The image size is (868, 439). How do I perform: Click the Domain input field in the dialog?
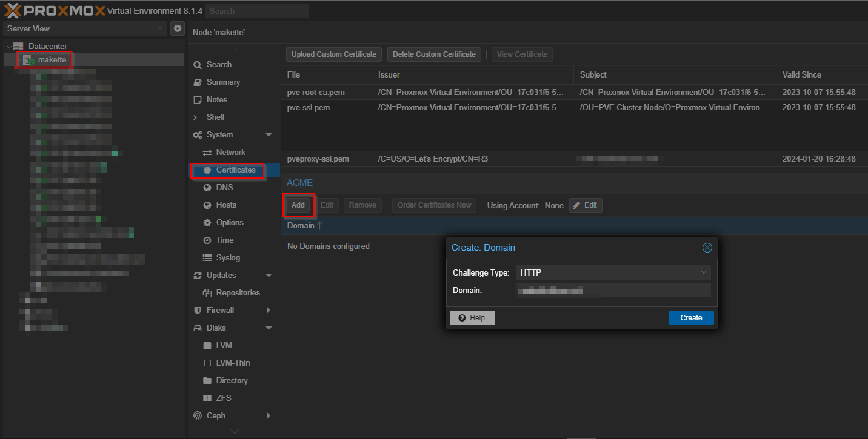pyautogui.click(x=613, y=291)
